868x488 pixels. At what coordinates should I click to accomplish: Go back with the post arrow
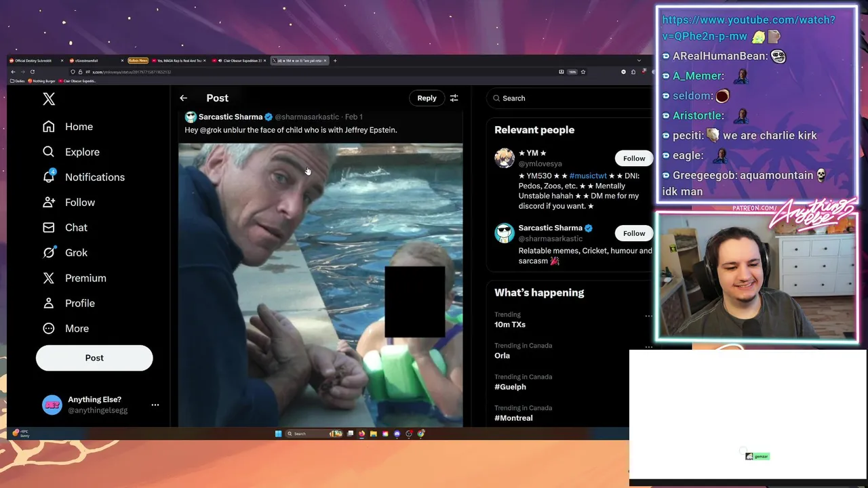(183, 98)
